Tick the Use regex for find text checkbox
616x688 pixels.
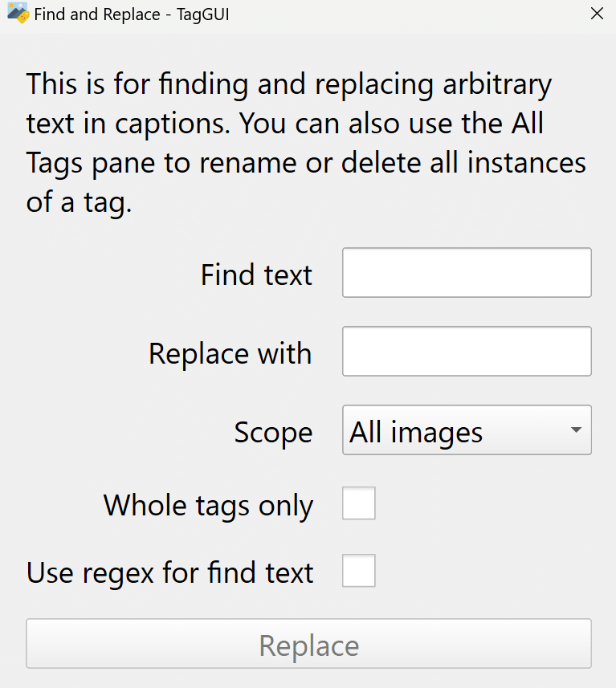tap(359, 571)
